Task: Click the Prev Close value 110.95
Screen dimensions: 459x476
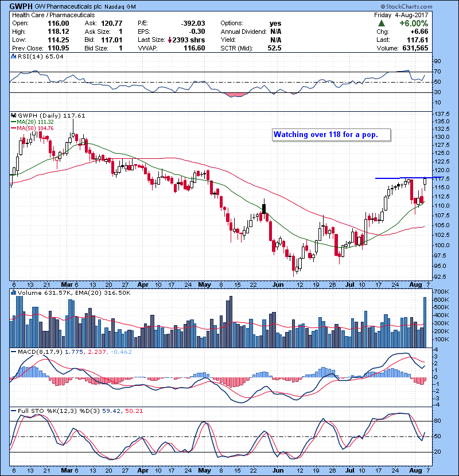Action: click(59, 48)
